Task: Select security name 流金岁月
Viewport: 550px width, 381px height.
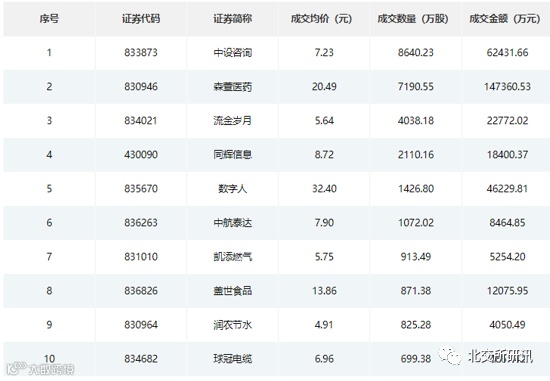Action: tap(233, 121)
